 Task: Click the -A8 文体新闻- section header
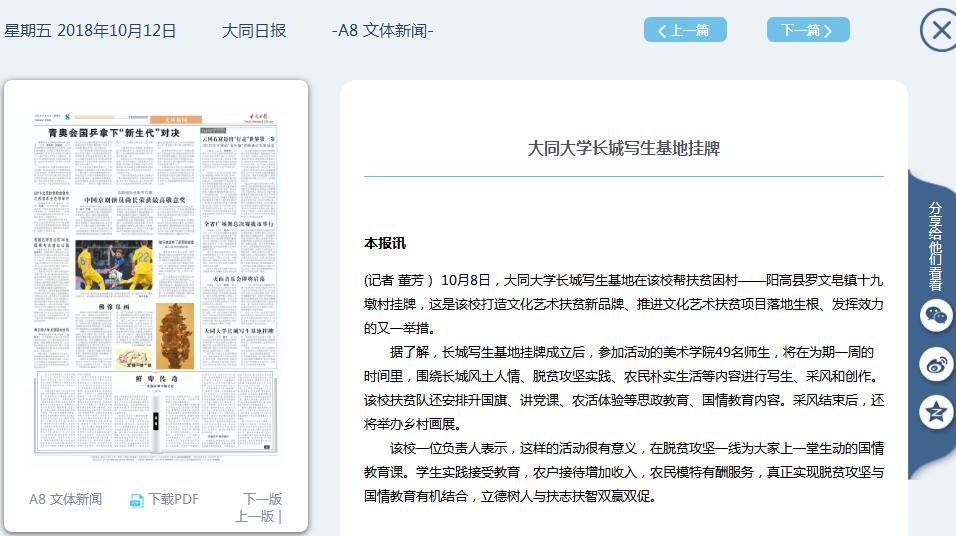click(x=382, y=30)
